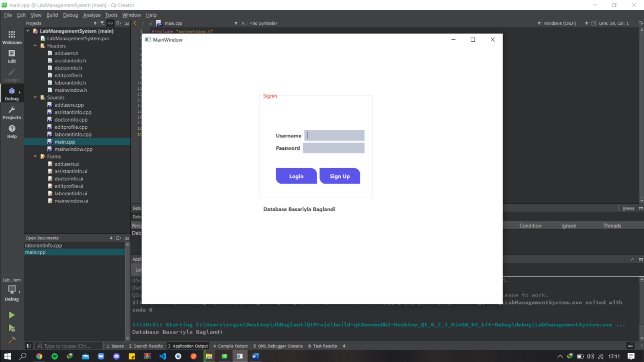Open the Test Results pane
The width and height of the screenshot is (644, 362).
coord(323,346)
